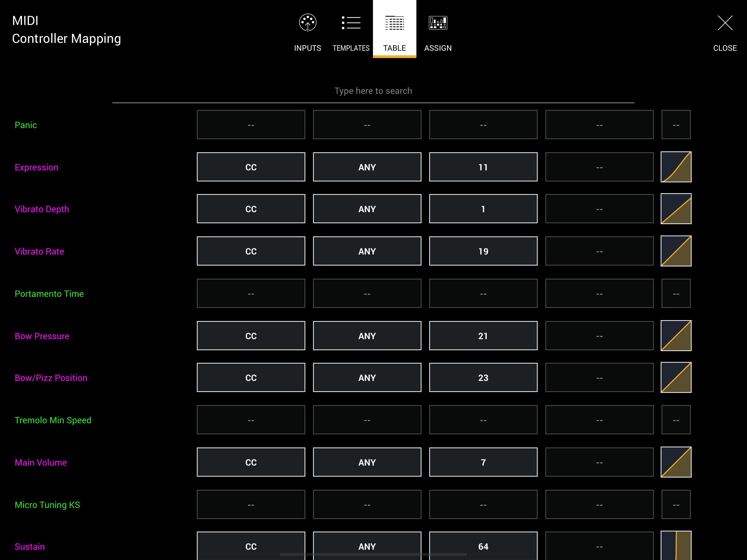Open the Bow Pressure response curve thumbnail
Screen dimensions: 747x560
(x=676, y=336)
